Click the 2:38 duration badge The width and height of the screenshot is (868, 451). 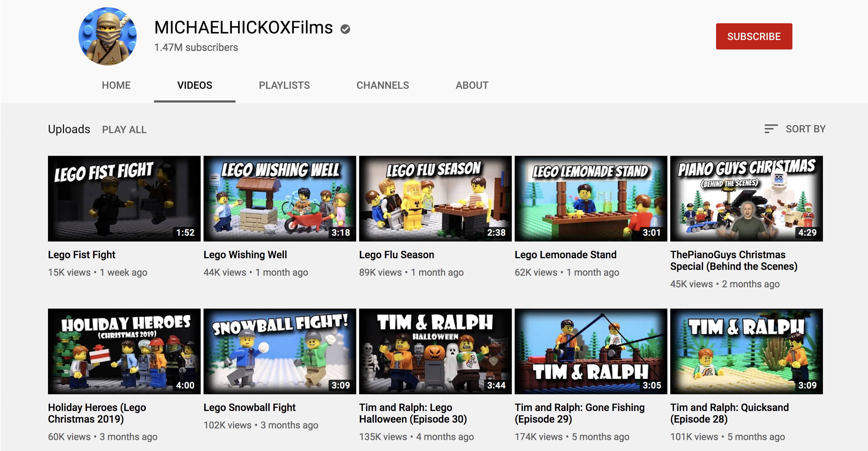point(497,232)
